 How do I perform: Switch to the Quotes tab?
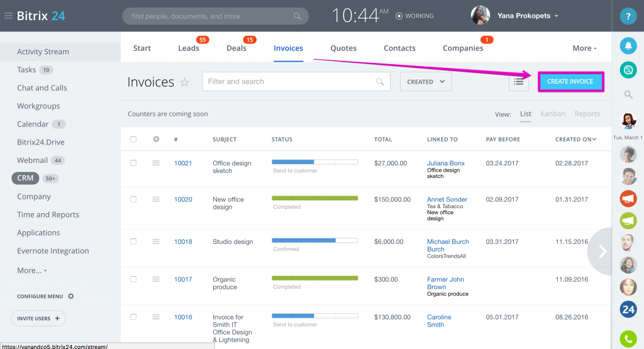343,48
